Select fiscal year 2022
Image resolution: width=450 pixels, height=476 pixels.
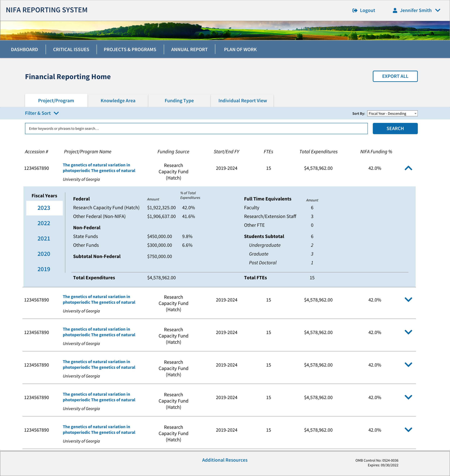(x=44, y=223)
